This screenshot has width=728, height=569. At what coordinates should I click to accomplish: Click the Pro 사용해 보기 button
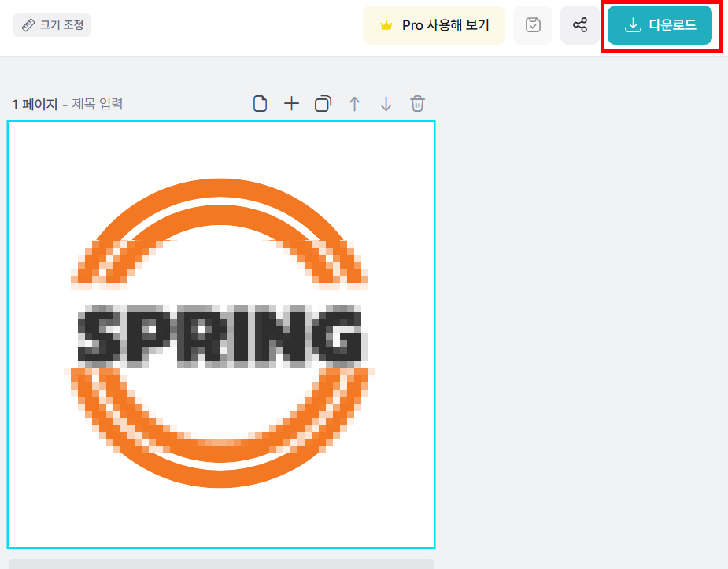coord(434,24)
